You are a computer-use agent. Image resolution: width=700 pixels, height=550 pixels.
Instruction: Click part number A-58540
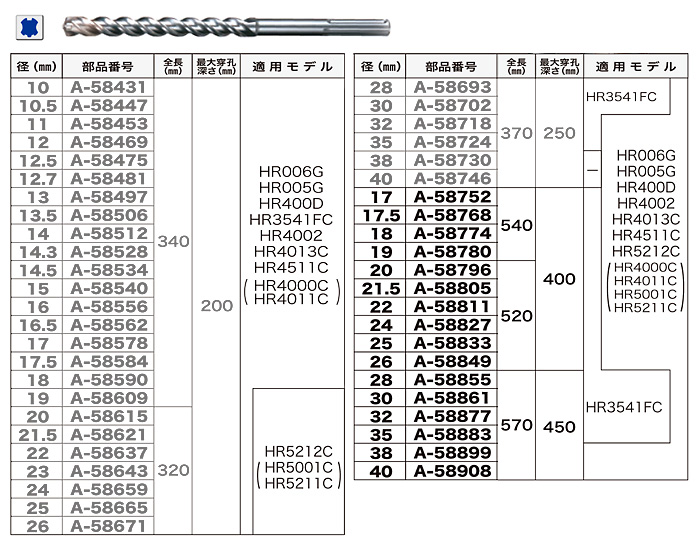(109, 289)
